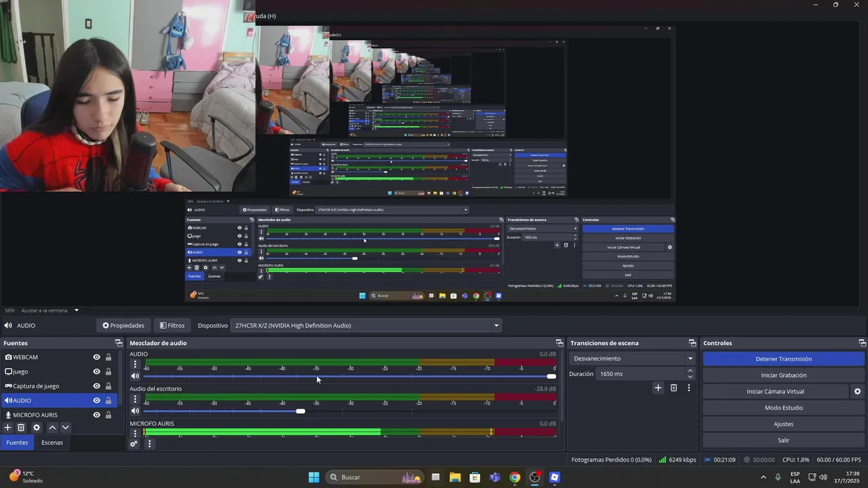The height and width of the screenshot is (488, 868).
Task: Open virtual camera settings via the gear icon
Action: [x=857, y=392]
